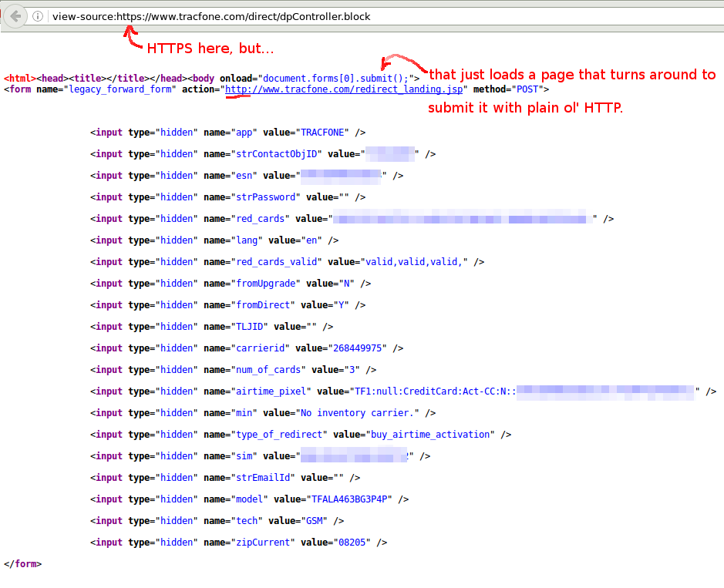Select the tech value GSM
Screen dimensions: 724x588
point(315,521)
